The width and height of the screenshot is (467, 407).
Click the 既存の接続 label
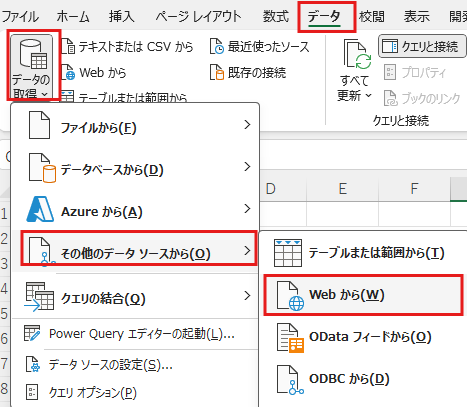pyautogui.click(x=257, y=72)
